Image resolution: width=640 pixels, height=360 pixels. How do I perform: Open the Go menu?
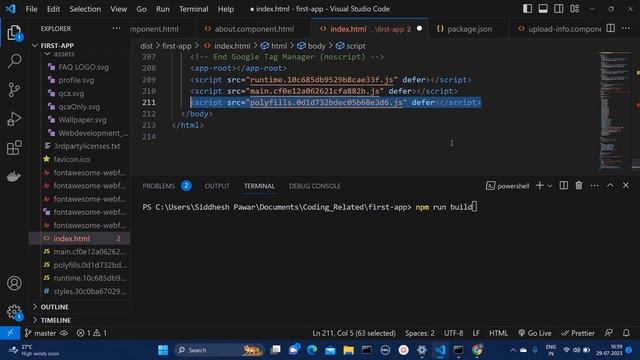[141, 9]
